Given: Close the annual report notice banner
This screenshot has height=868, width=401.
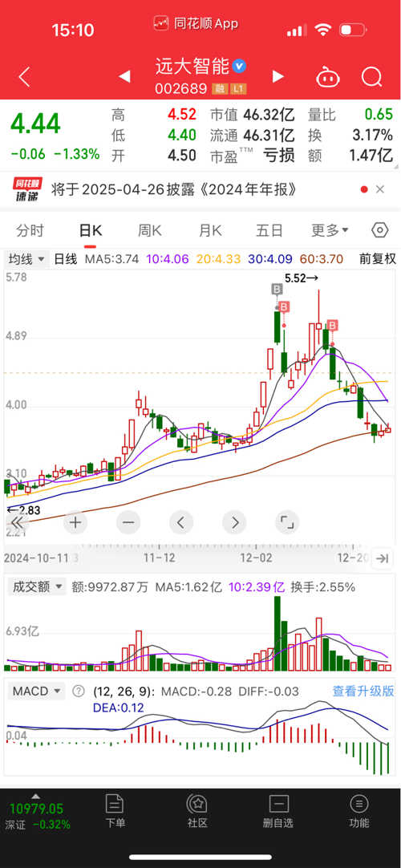Looking at the screenshot, I should pyautogui.click(x=380, y=189).
